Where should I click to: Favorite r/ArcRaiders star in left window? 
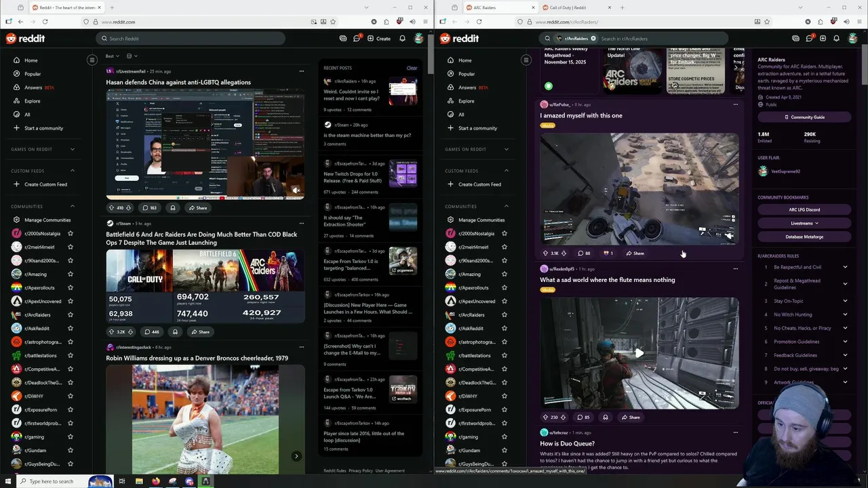tap(71, 315)
